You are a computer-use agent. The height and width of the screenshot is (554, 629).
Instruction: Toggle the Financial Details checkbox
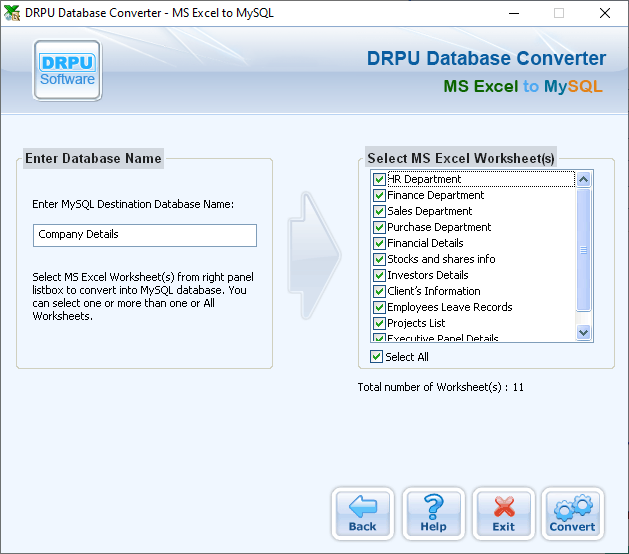[379, 243]
